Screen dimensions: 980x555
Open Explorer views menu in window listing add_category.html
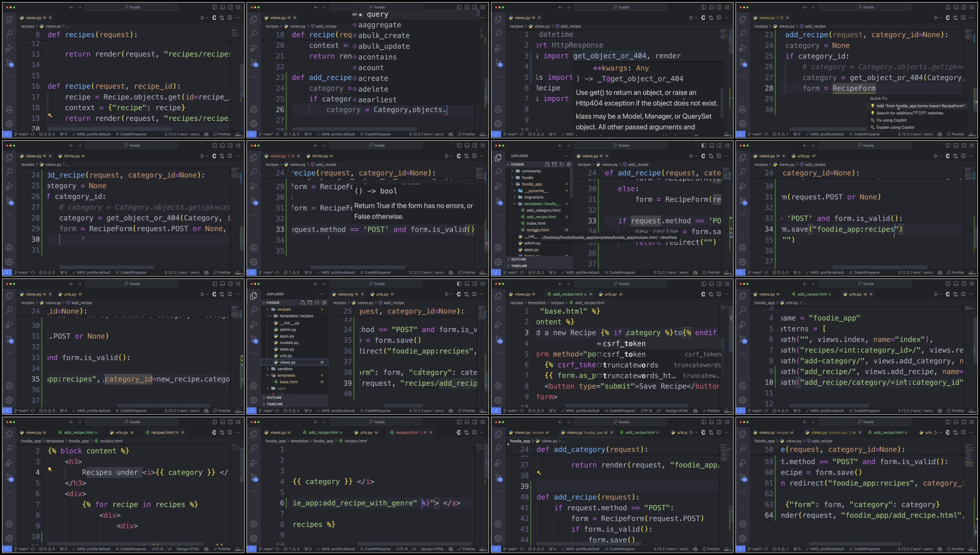point(566,156)
